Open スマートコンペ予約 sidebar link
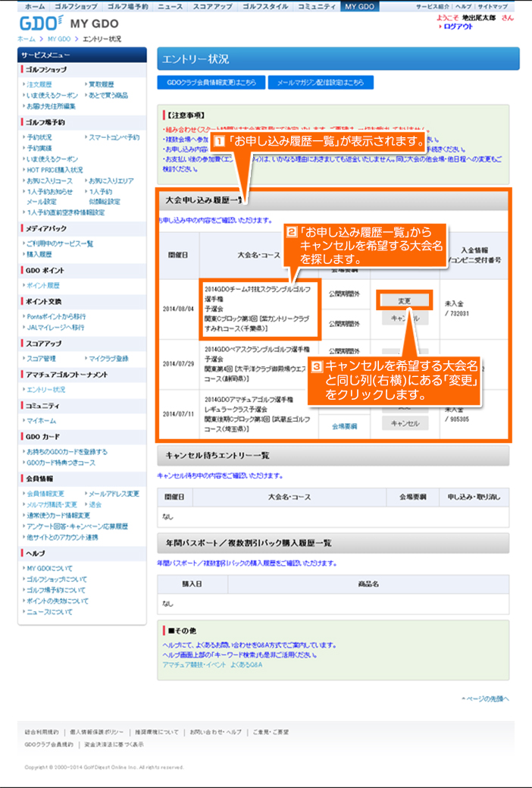This screenshot has height=788, width=532. tap(114, 137)
